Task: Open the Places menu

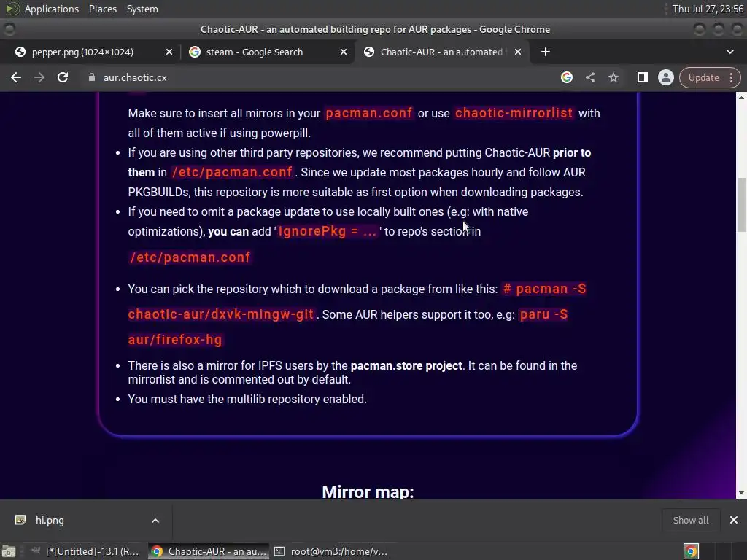Action: click(x=102, y=9)
